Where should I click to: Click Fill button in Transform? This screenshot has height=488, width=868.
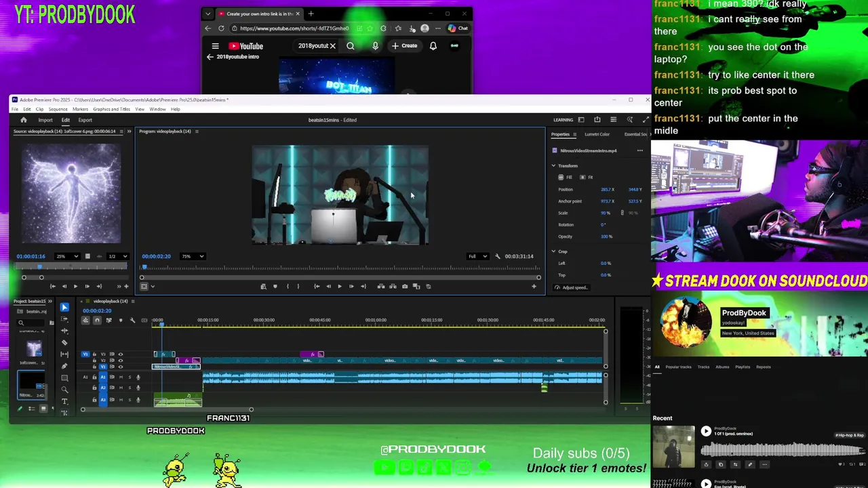coord(566,178)
